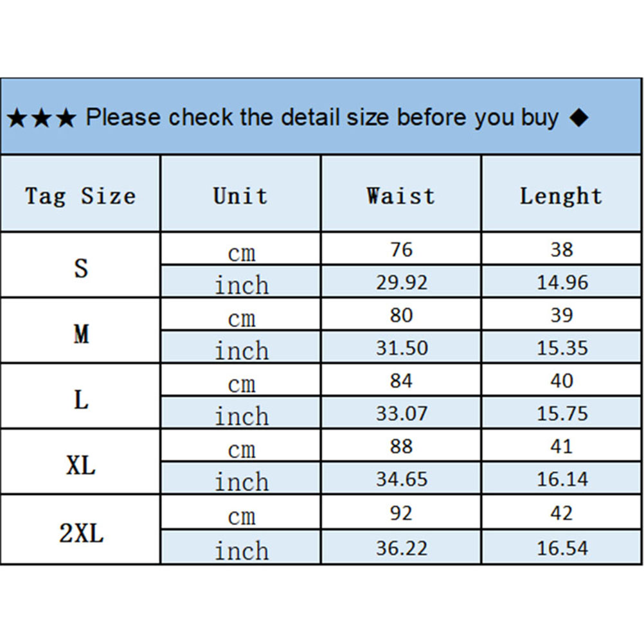
Task: Click the 31.50 inch waist value
Action: tap(401, 348)
